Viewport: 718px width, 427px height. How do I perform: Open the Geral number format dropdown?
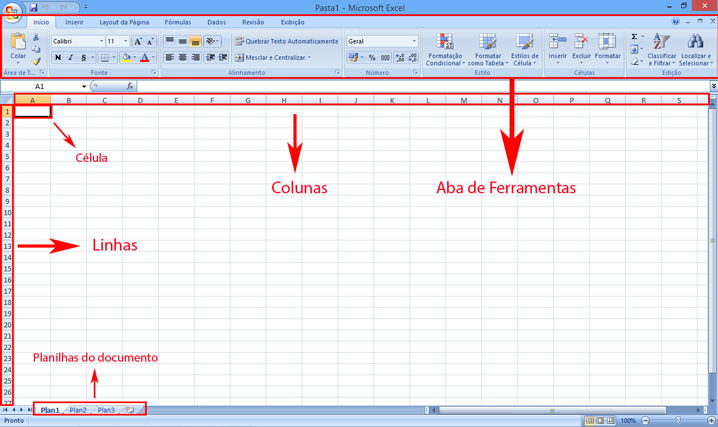(414, 41)
